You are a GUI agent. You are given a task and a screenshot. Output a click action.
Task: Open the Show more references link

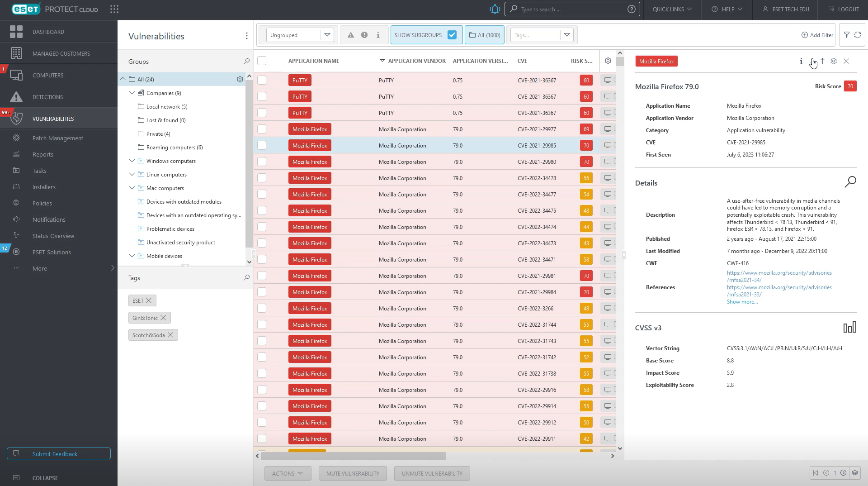pos(742,302)
